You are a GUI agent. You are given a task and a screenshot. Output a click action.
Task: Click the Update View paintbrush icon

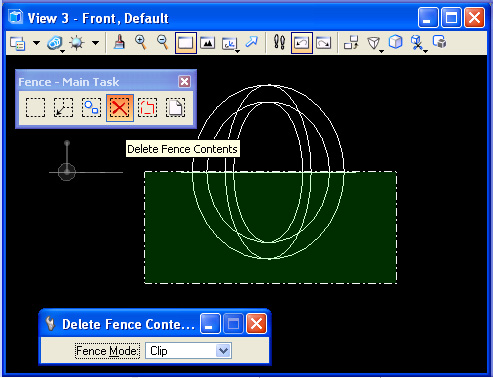click(x=119, y=43)
